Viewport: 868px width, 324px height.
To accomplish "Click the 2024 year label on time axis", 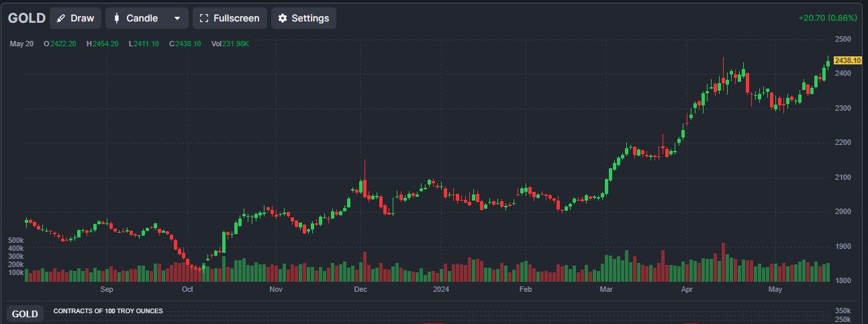I will pos(441,290).
